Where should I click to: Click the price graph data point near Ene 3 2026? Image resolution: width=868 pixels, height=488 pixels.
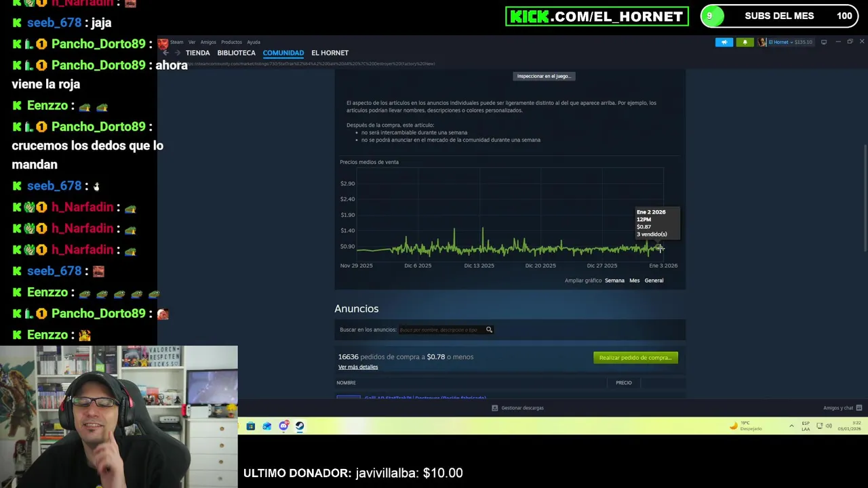660,249
